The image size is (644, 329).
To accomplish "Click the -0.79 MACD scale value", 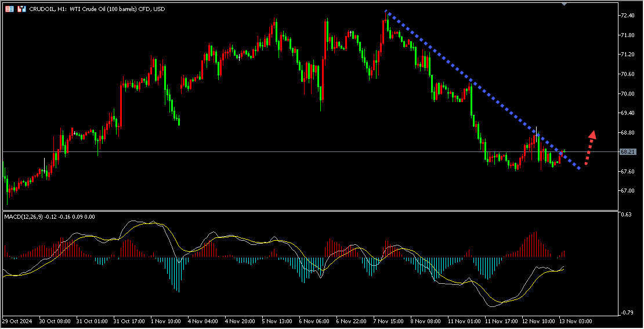I will point(626,313).
